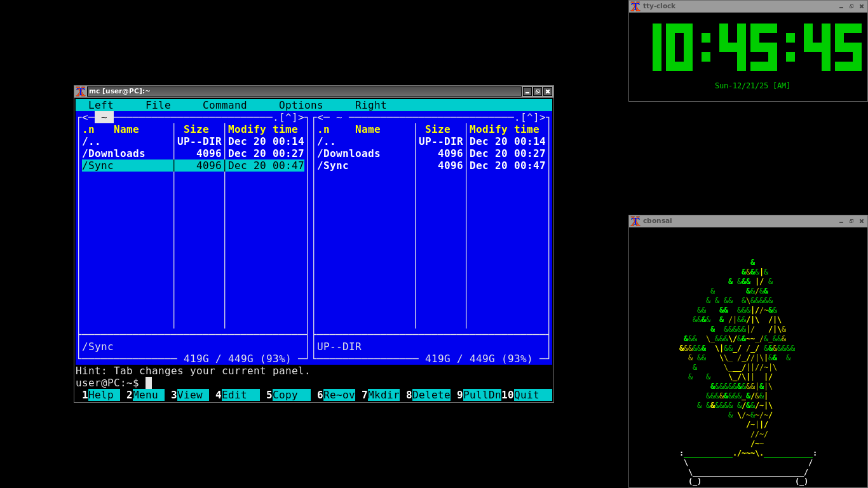Image resolution: width=868 pixels, height=488 pixels.
Task: Sort left panel by the Size column header
Action: pos(196,129)
